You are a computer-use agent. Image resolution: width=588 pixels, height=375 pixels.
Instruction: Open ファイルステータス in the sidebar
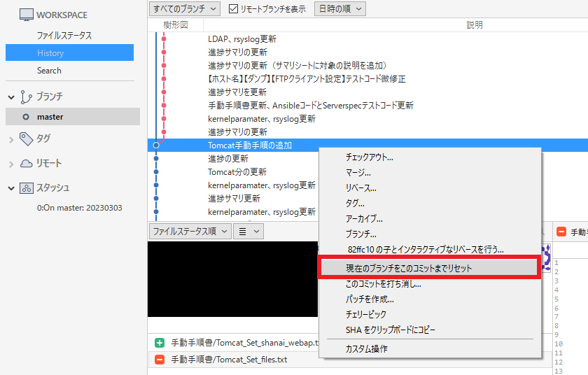point(64,36)
